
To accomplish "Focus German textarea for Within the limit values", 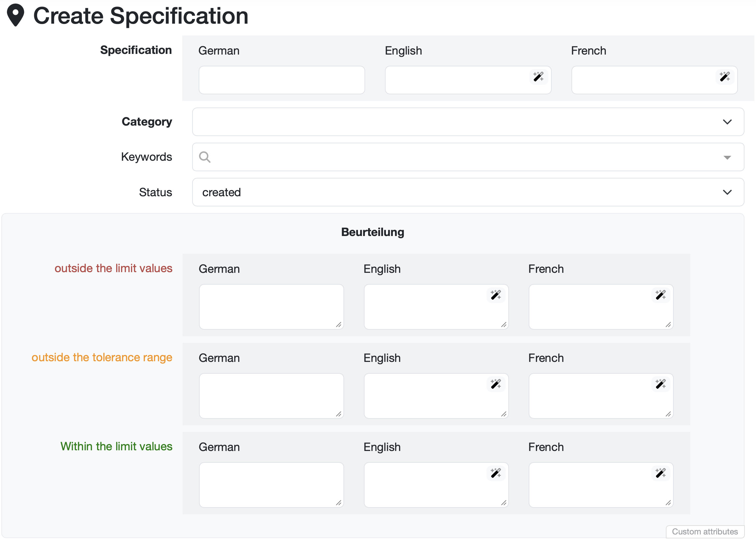I will coord(271,484).
